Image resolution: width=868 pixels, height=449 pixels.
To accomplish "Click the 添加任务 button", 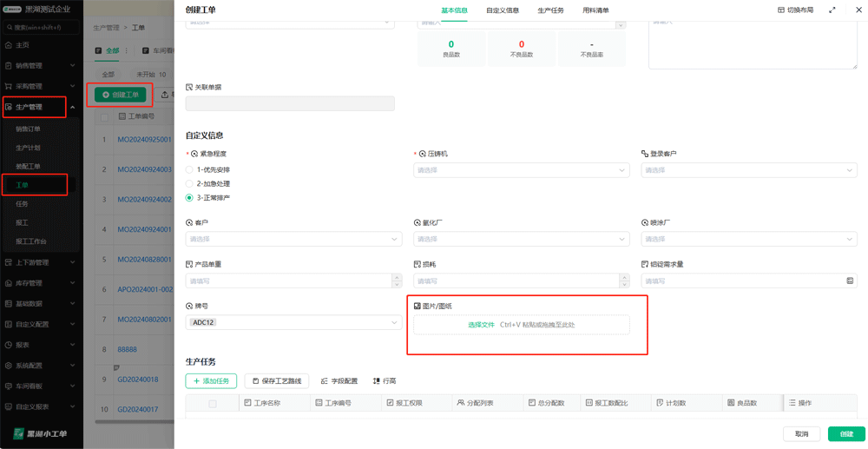I will tap(211, 381).
